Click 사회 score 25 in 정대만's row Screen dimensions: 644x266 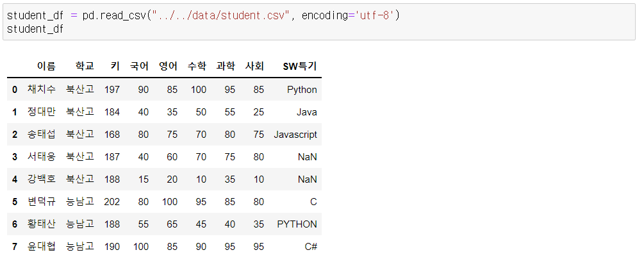click(x=259, y=112)
